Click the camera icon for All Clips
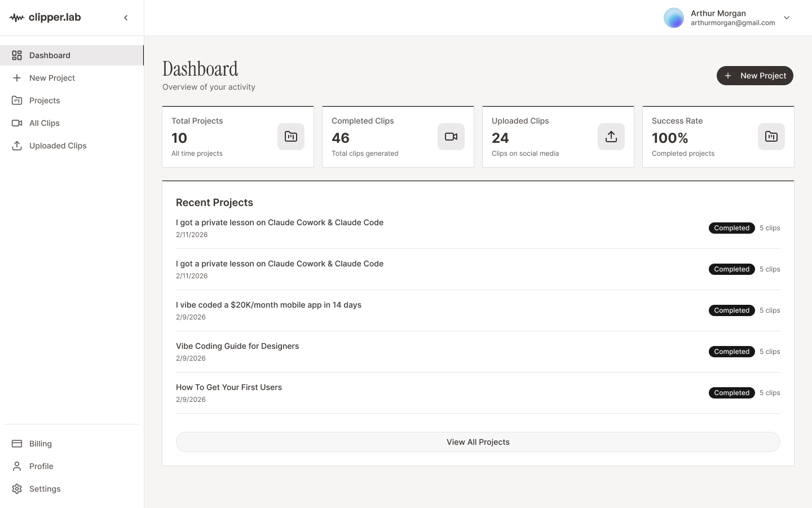The image size is (812, 508). 16,122
